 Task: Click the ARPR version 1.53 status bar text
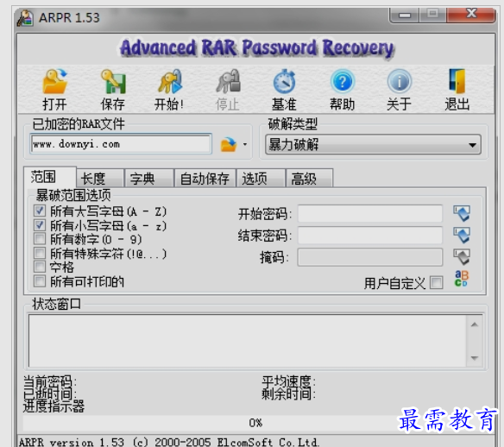click(x=169, y=442)
